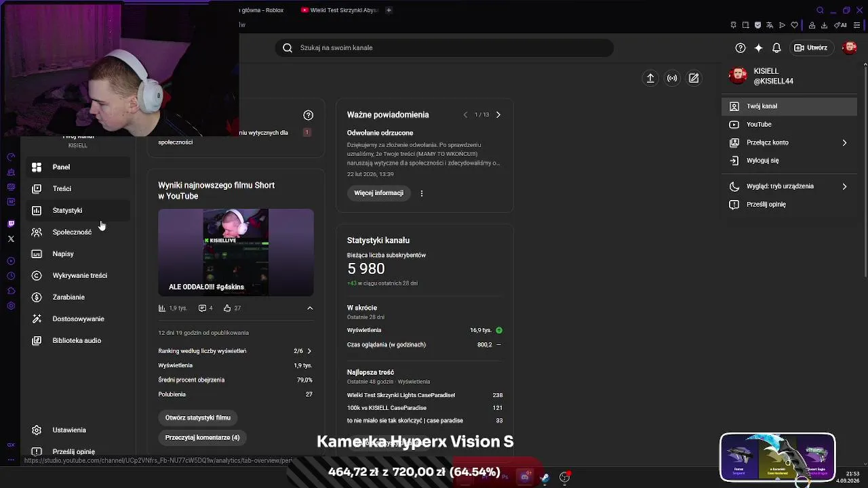Click the Szukaj na swoim kanale field

coord(444,47)
